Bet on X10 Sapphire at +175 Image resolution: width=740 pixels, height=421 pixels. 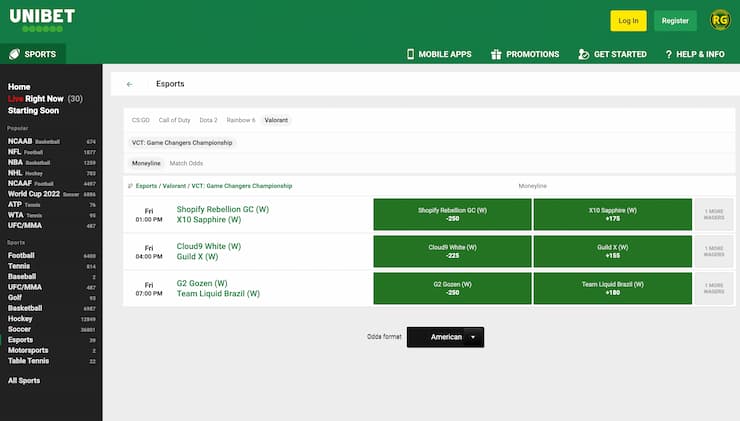coord(613,214)
